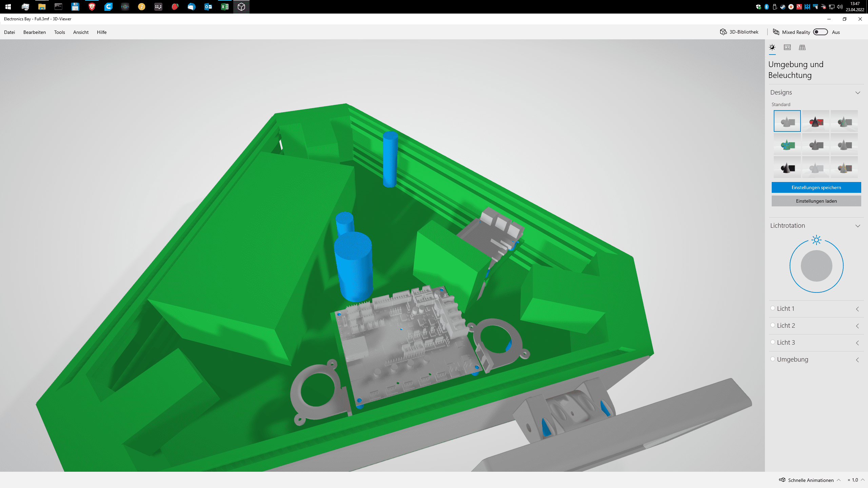Open the statistics and shading panel icon

(787, 47)
